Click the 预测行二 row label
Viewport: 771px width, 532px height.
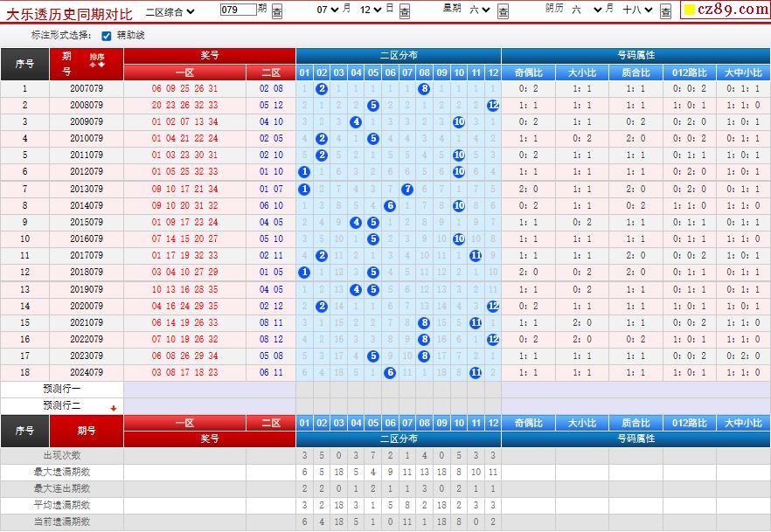click(62, 405)
